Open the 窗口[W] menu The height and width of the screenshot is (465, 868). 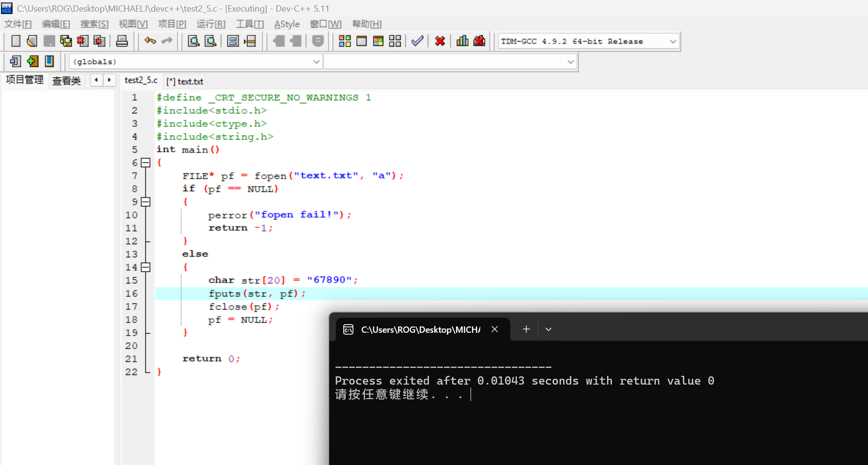pos(326,24)
